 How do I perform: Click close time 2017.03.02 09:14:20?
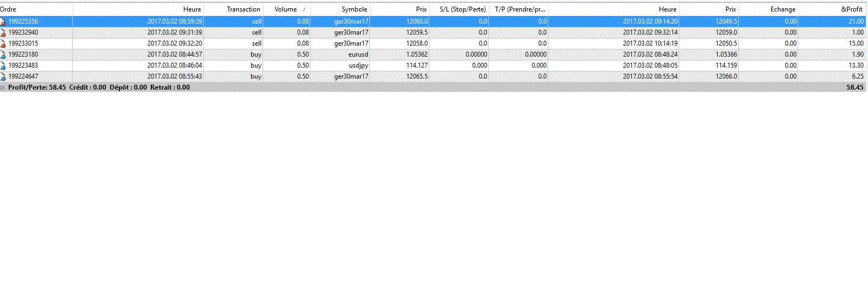650,21
